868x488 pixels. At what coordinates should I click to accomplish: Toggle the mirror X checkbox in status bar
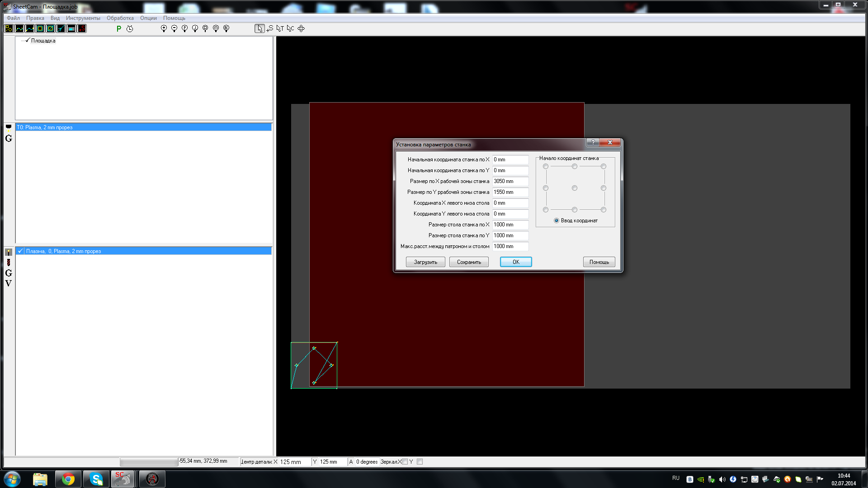click(405, 462)
